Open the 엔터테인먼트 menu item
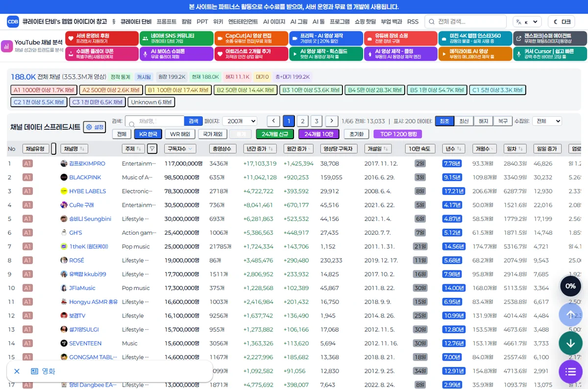 [243, 22]
